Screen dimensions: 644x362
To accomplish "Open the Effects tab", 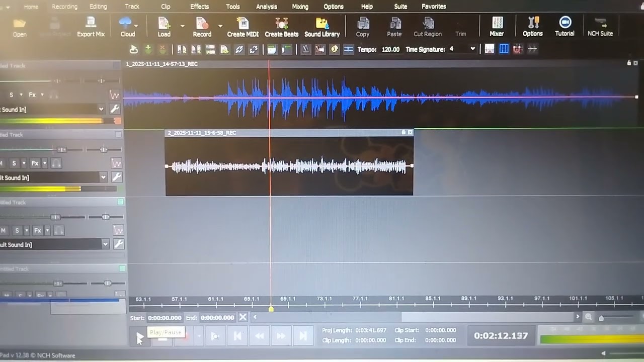I will [x=199, y=7].
